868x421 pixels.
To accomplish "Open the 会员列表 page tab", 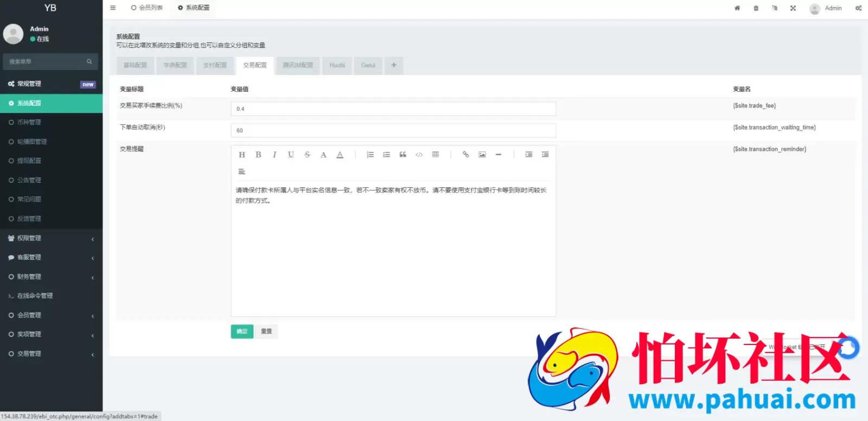I will point(146,8).
